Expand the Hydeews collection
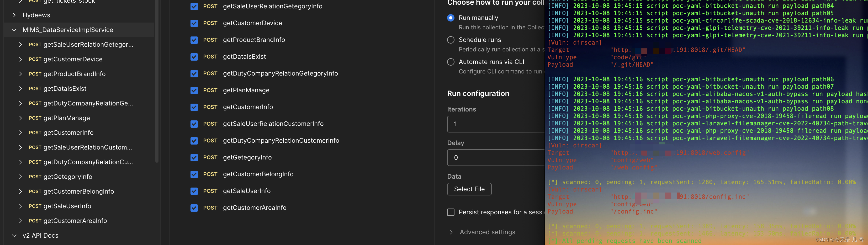 pyautogui.click(x=14, y=15)
